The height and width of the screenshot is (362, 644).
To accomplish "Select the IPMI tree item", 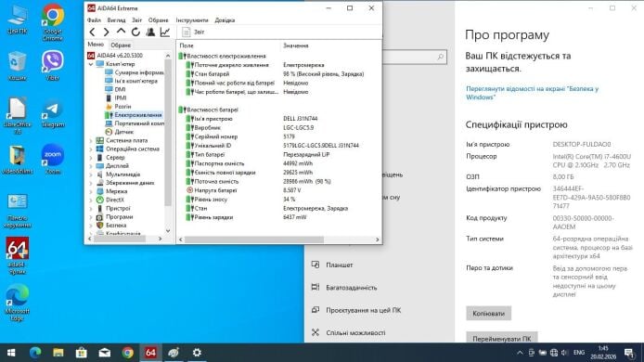I will coord(116,97).
